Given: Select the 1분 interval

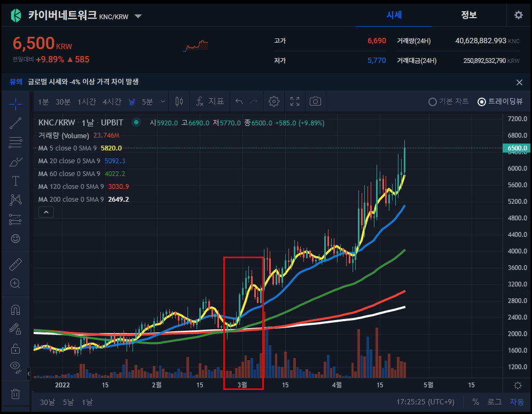Looking at the screenshot, I should pos(43,102).
